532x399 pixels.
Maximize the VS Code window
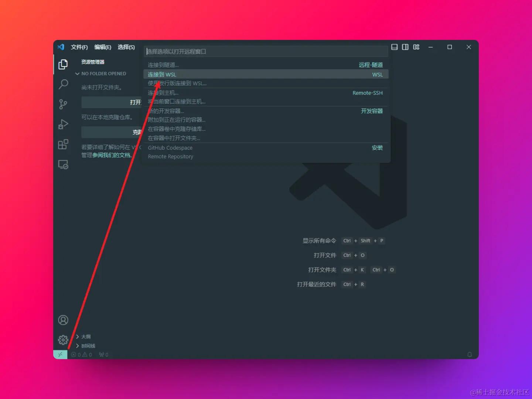450,47
